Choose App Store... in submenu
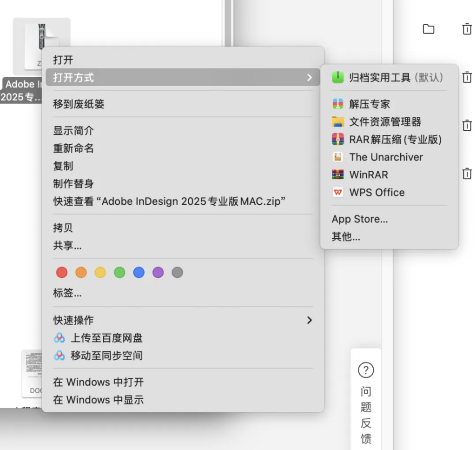This screenshot has width=476, height=450. (x=389, y=219)
